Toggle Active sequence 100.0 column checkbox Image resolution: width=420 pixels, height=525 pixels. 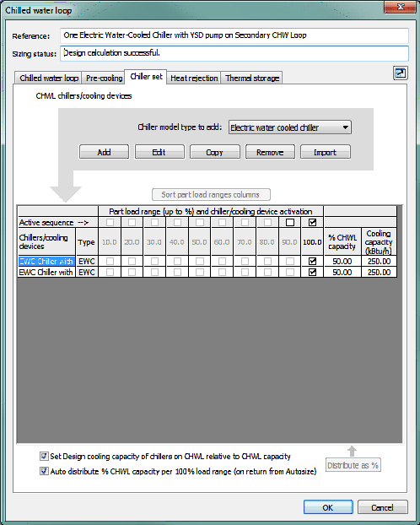pyautogui.click(x=313, y=222)
